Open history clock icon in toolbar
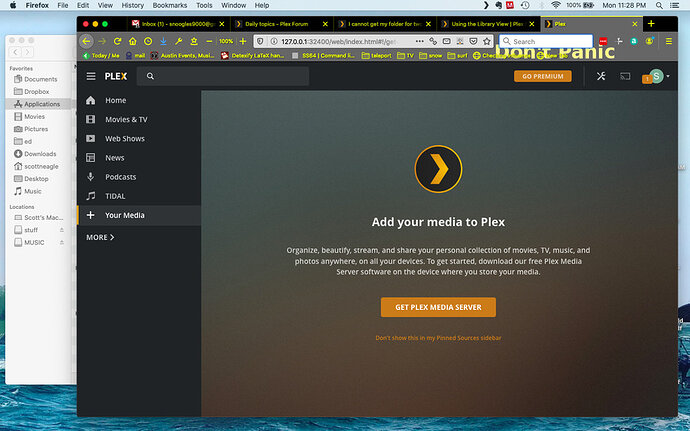The height and width of the screenshot is (431, 690). [148, 41]
